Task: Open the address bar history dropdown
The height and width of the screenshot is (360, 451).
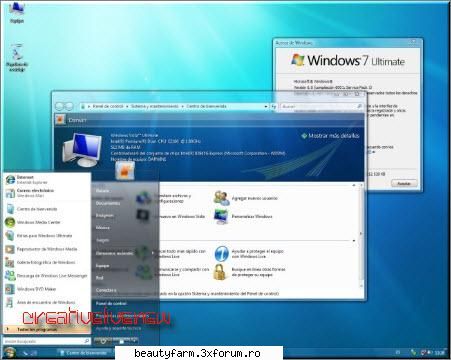Action: pyautogui.click(x=266, y=106)
